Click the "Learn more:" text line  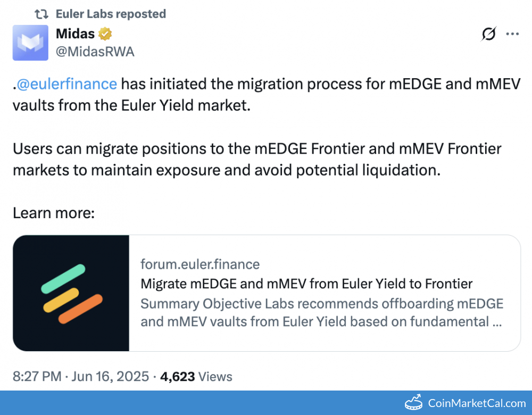[x=54, y=213]
